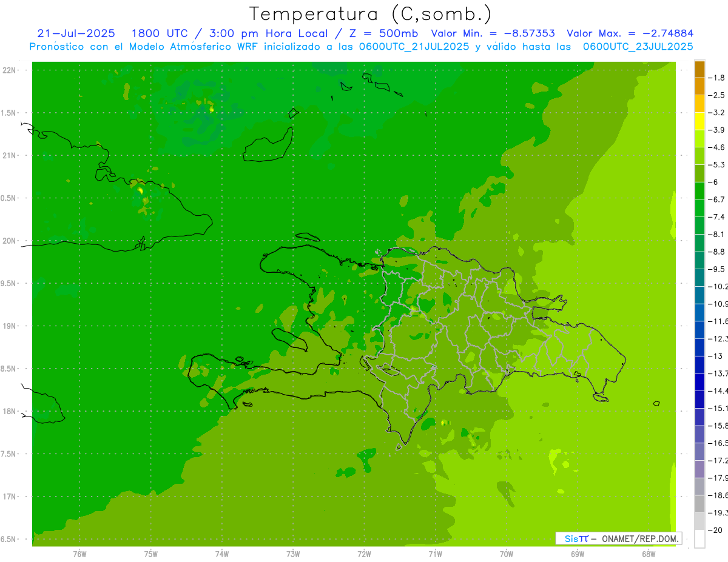The width and height of the screenshot is (728, 562).
Task: Click the title 'Temperatura (C,somb.)'
Action: point(371,14)
